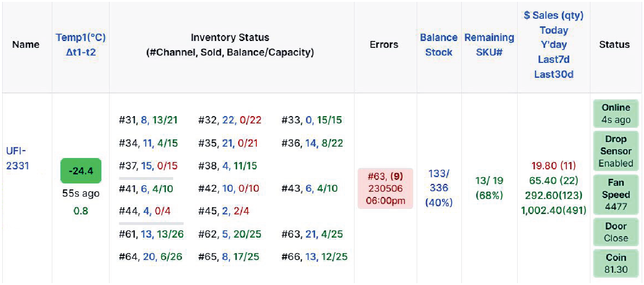Click the Balance Stock column header

(x=439, y=45)
